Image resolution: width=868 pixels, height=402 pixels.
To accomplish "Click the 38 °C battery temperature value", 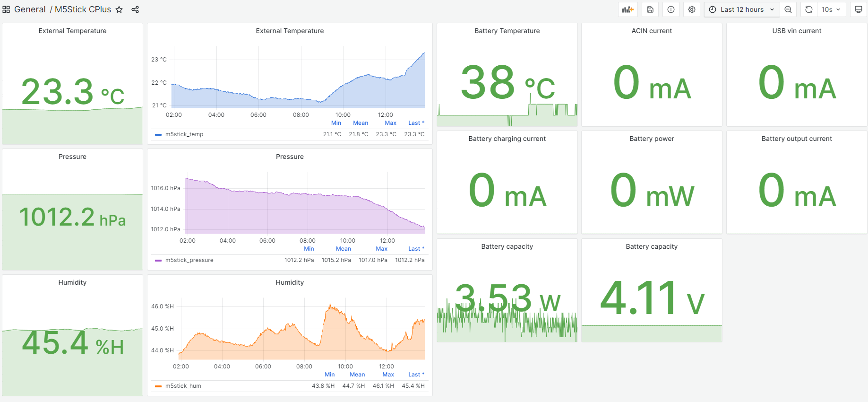I will coord(507,83).
